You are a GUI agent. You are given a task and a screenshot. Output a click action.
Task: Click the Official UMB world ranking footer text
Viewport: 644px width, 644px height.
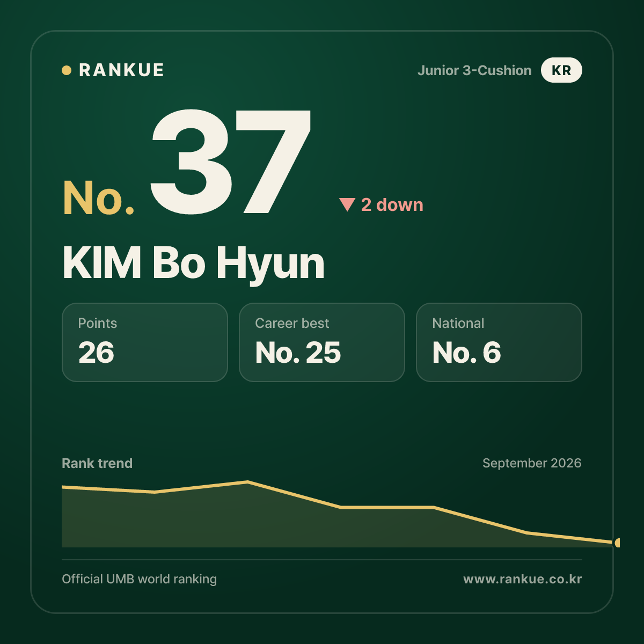(139, 579)
